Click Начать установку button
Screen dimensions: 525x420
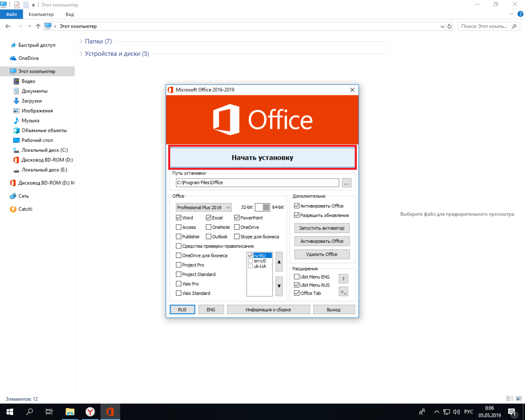pos(262,157)
